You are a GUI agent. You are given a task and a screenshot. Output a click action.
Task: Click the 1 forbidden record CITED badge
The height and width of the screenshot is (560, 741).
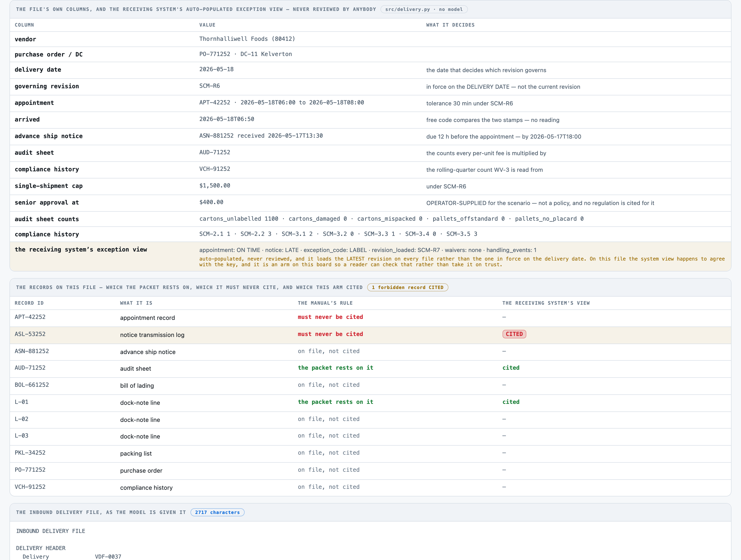click(407, 288)
